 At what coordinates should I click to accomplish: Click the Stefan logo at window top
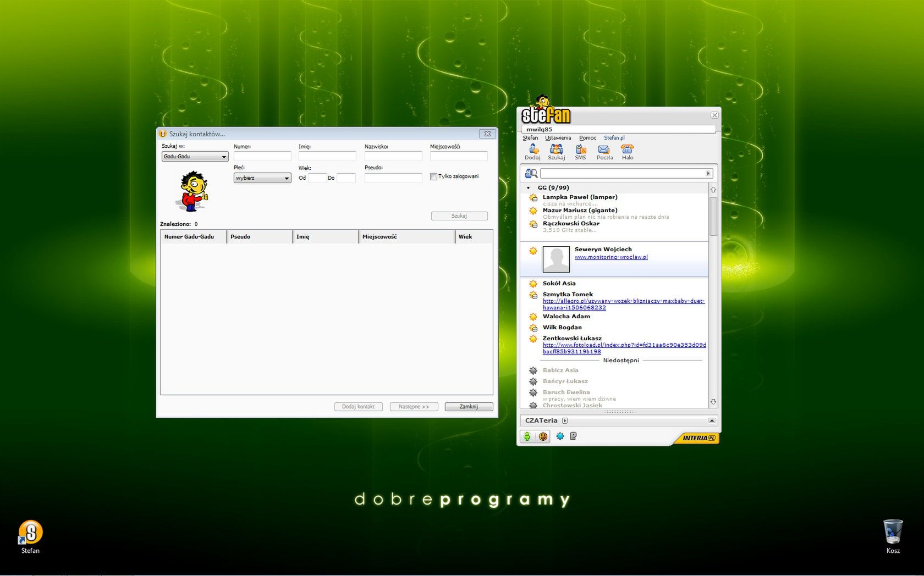point(546,111)
